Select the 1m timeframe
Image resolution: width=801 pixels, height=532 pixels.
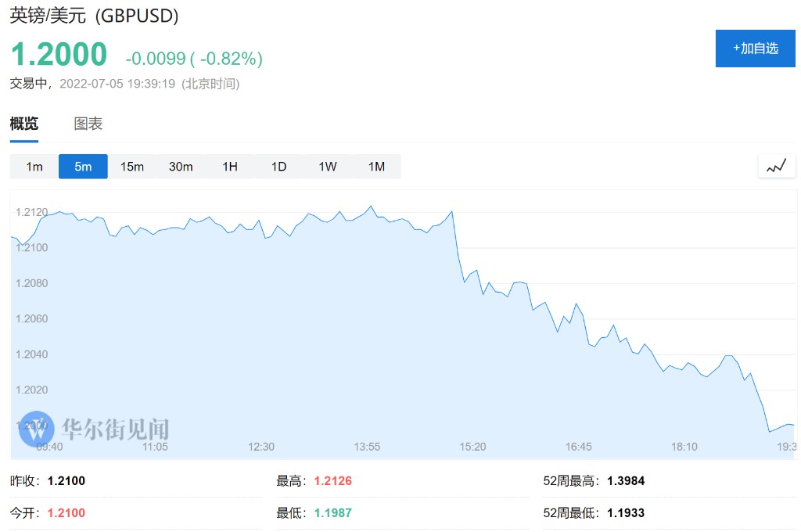tap(34, 166)
